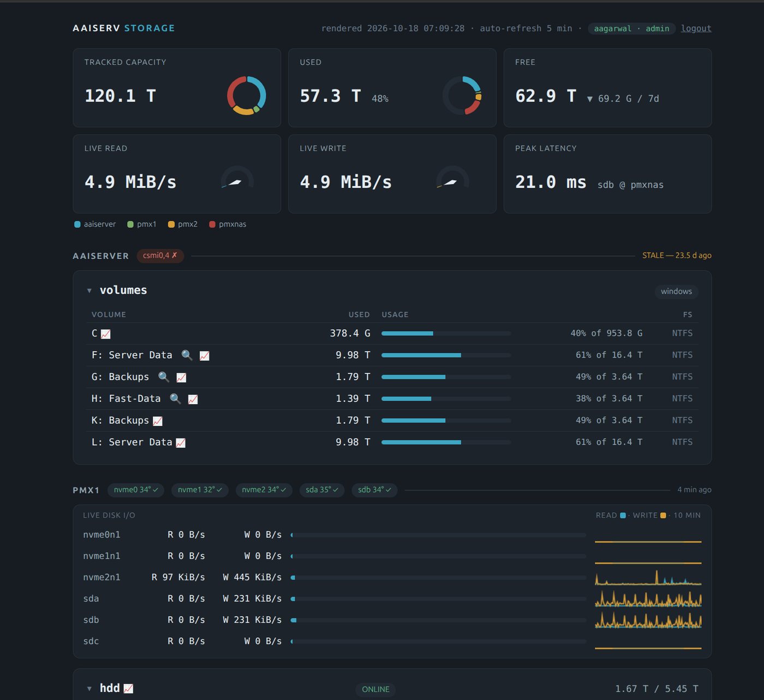Open the chart icon beside F: Server Data
This screenshot has height=700, width=764.
pyautogui.click(x=205, y=355)
